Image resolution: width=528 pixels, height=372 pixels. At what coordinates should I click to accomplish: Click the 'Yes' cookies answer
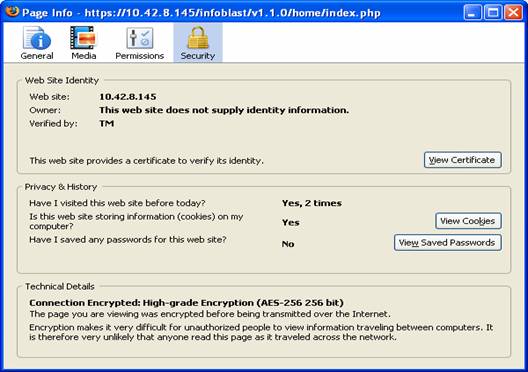291,223
